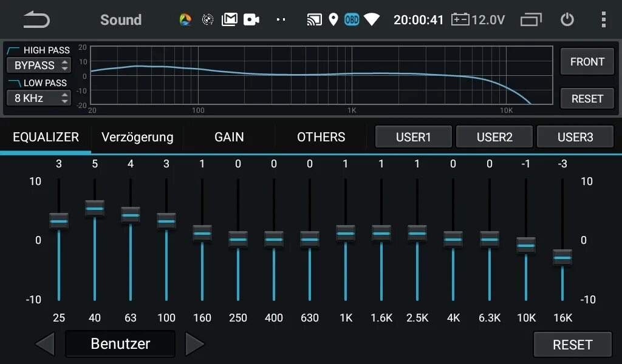The width and height of the screenshot is (622, 364).
Task: Click the 5 gain value above 40
Action: 95,164
